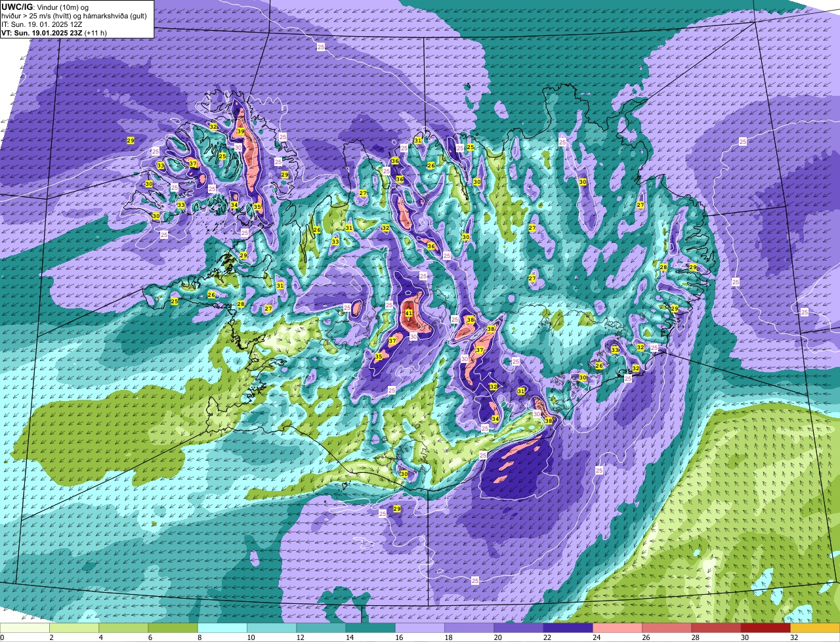Select the light cyan 8–10 color scale segment
Image resolution: width=840 pixels, height=642 pixels.
222,628
